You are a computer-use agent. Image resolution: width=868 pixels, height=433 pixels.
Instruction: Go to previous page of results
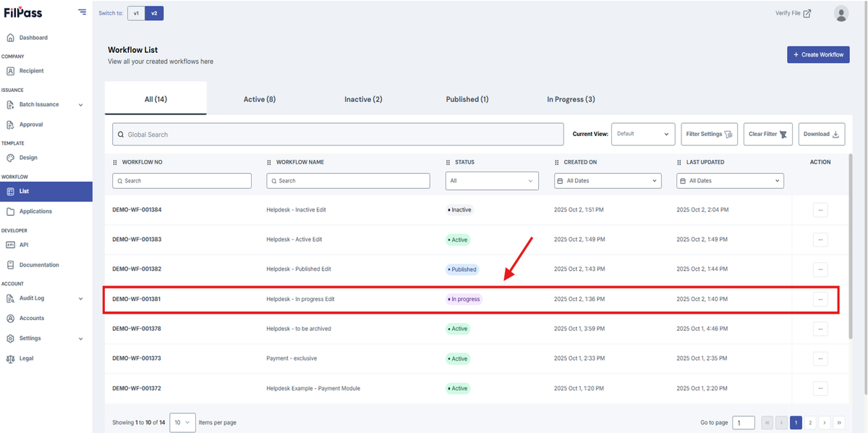coord(782,422)
